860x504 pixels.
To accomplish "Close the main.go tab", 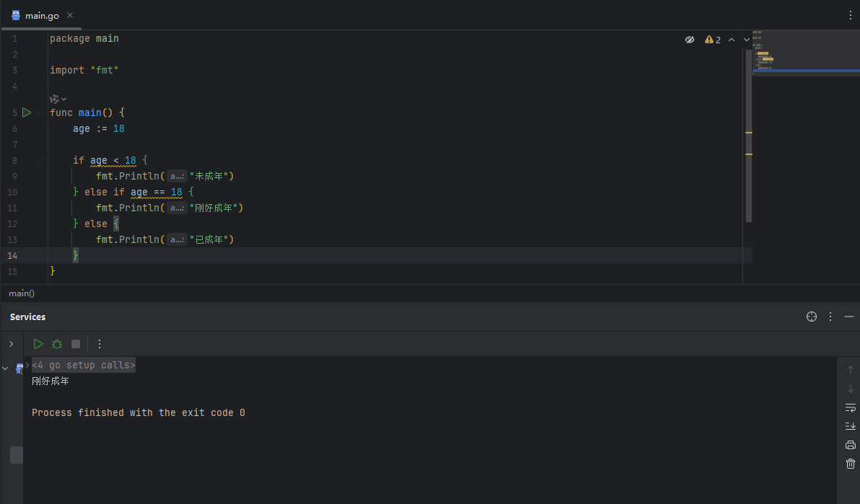I will [70, 15].
